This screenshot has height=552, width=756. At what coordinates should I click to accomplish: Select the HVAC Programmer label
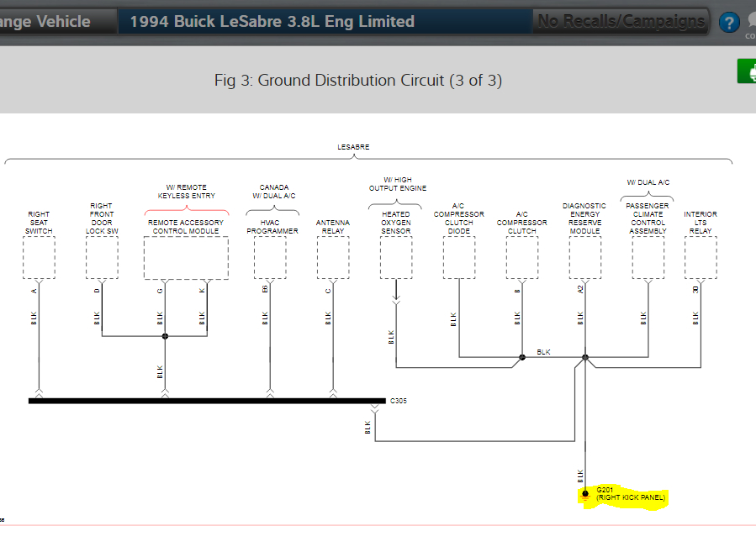click(x=272, y=227)
